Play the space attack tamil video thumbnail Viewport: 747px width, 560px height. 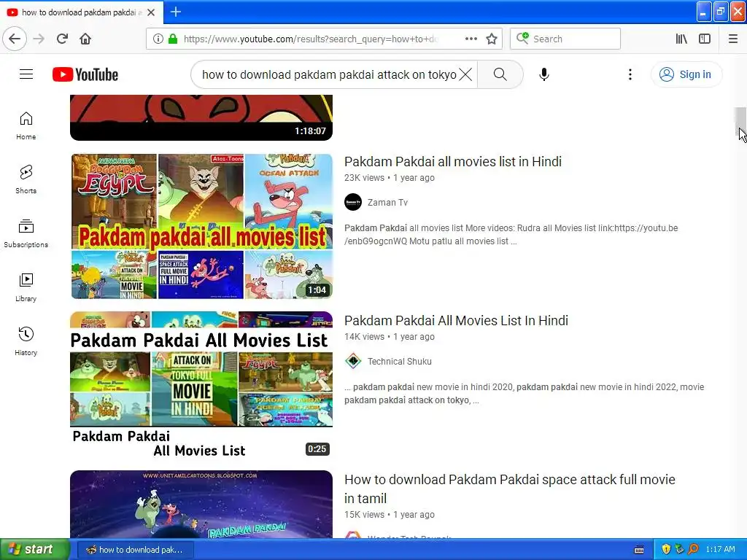pos(201,505)
